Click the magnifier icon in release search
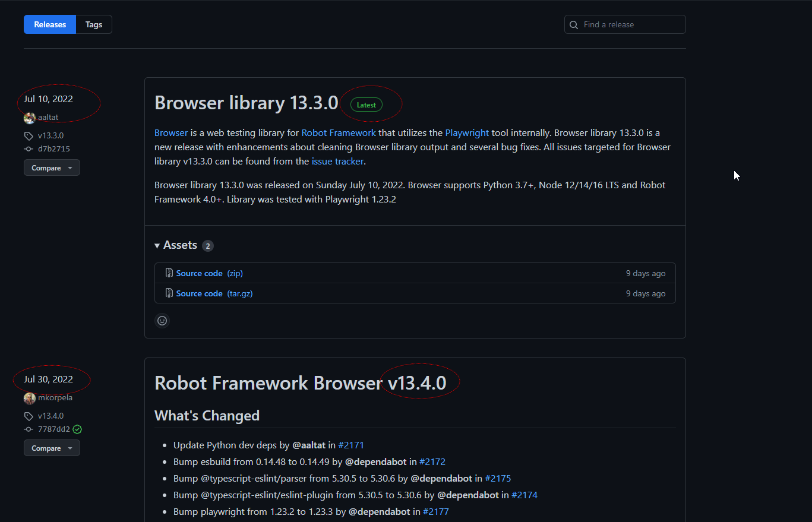The image size is (812, 522). click(573, 24)
